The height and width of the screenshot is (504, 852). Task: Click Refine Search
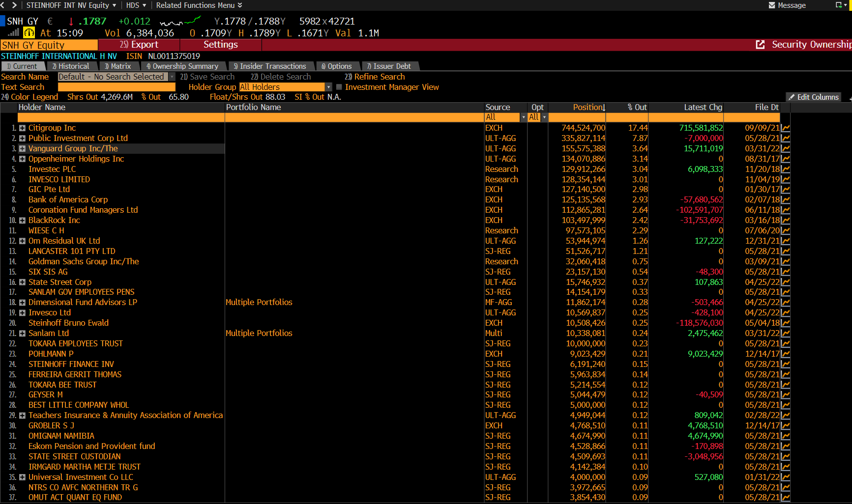(375, 77)
